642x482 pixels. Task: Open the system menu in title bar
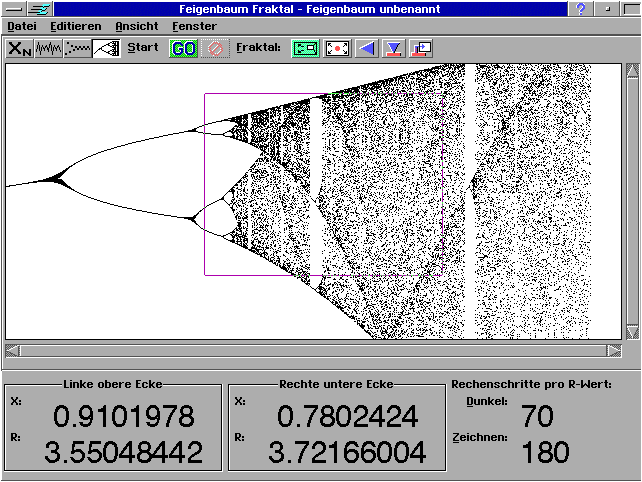click(x=12, y=9)
